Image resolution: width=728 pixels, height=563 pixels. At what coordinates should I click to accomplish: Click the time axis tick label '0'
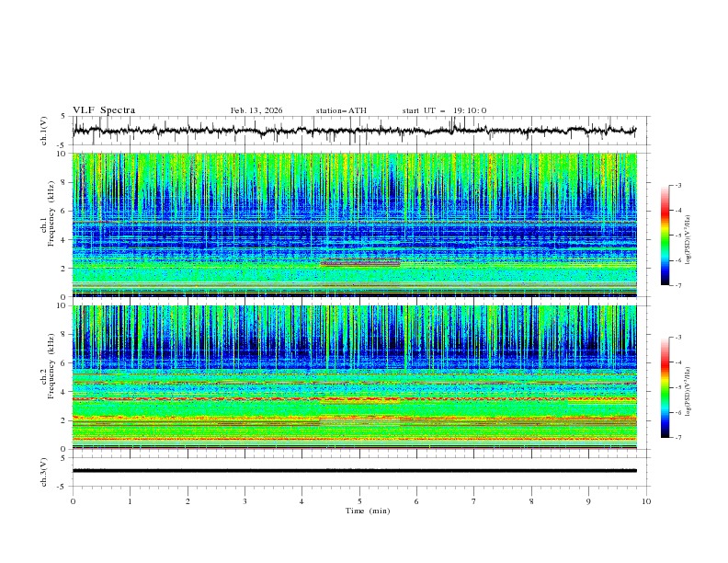[x=73, y=501]
